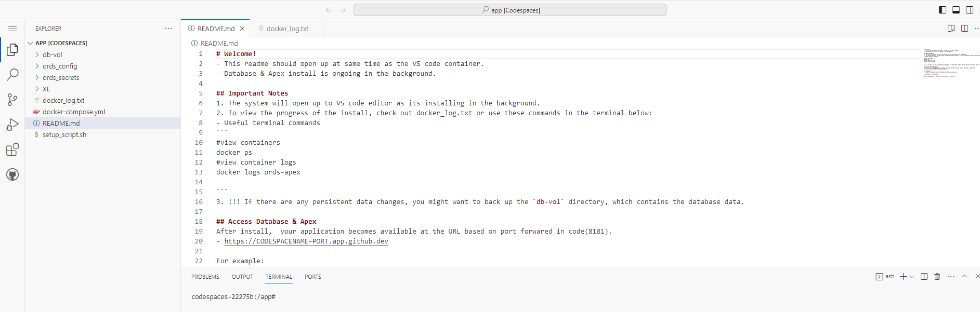Split the terminal
This screenshot has height=312, width=980.
(924, 277)
